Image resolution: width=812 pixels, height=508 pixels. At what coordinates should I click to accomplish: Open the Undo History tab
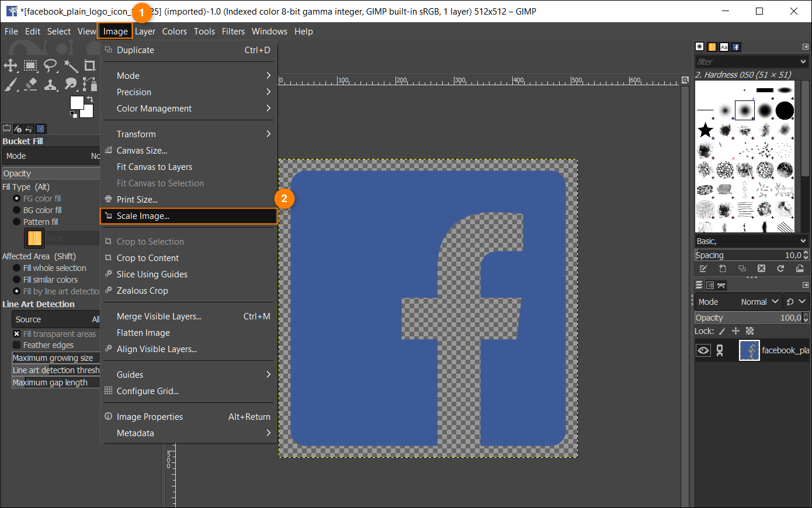(29, 128)
